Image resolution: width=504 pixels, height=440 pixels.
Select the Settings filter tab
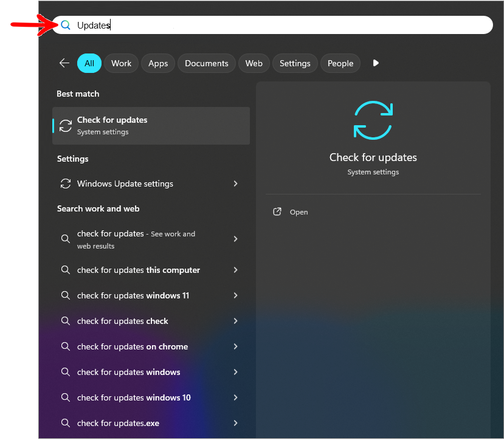tap(295, 63)
